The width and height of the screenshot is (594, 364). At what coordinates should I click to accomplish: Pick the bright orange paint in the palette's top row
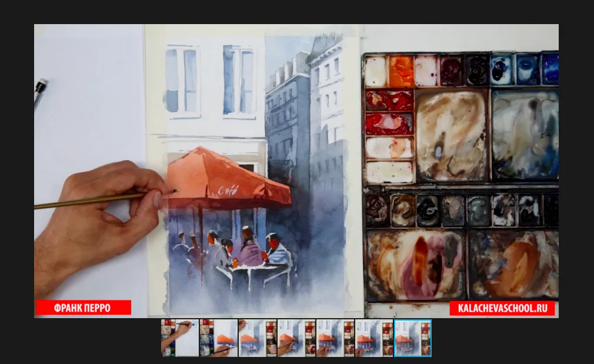point(401,71)
